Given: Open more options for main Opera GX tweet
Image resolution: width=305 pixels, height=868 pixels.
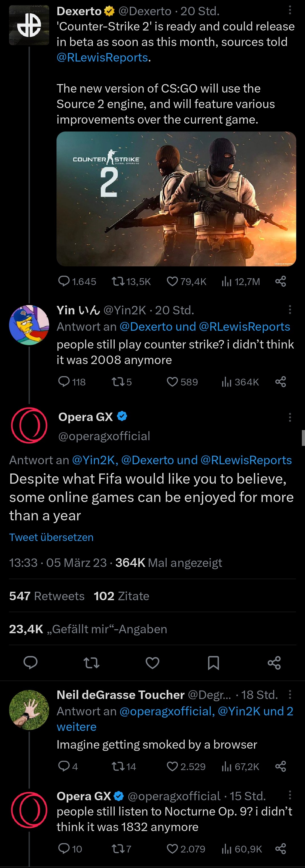Looking at the screenshot, I should [x=290, y=417].
